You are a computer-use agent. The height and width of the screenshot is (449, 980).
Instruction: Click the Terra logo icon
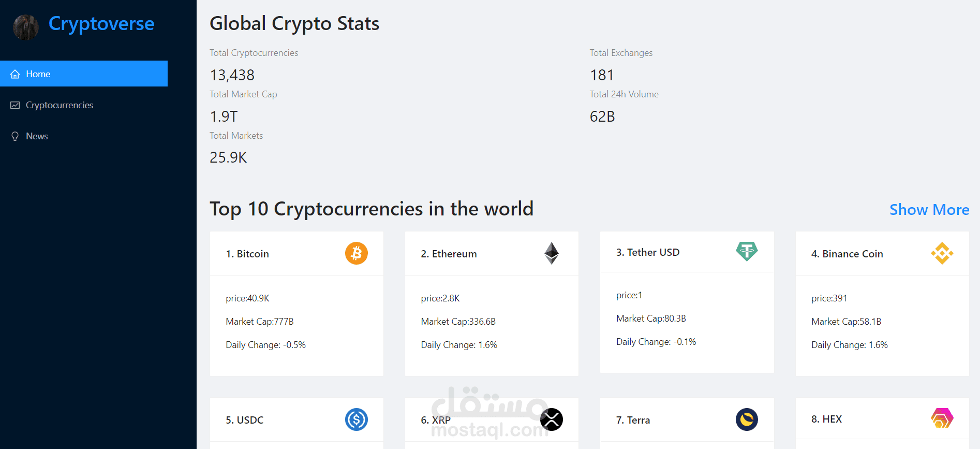coord(747,419)
